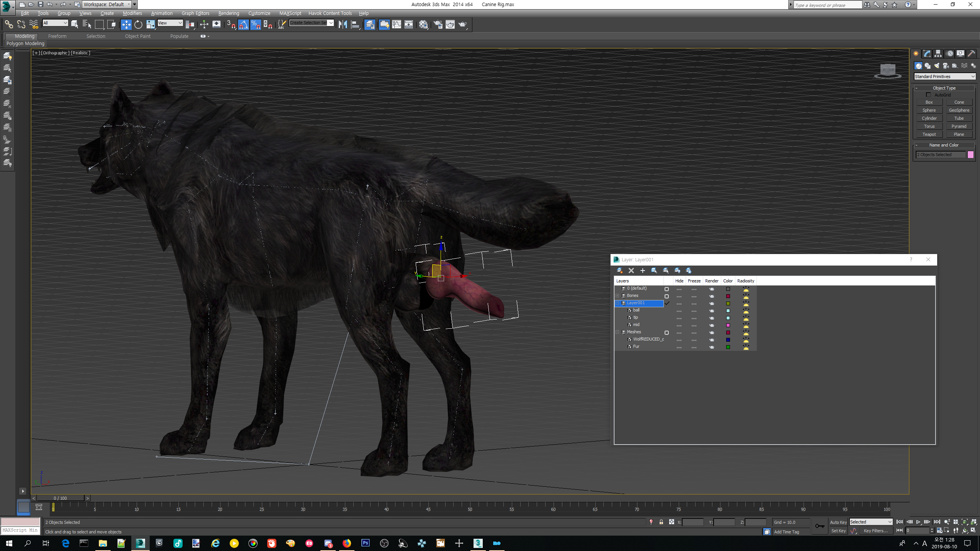Viewport: 980px width, 551px height.
Task: Switch to the Freeform ribbon tab
Action: click(57, 36)
